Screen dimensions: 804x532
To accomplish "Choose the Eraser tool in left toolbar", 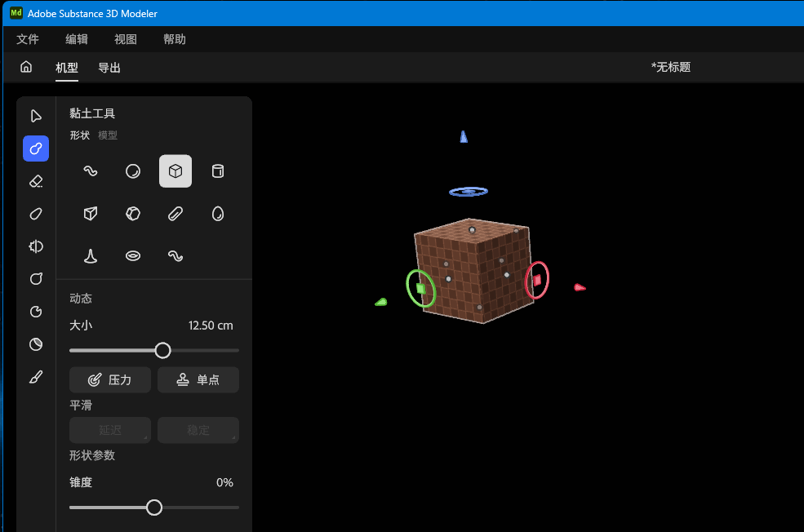I will pos(36,181).
